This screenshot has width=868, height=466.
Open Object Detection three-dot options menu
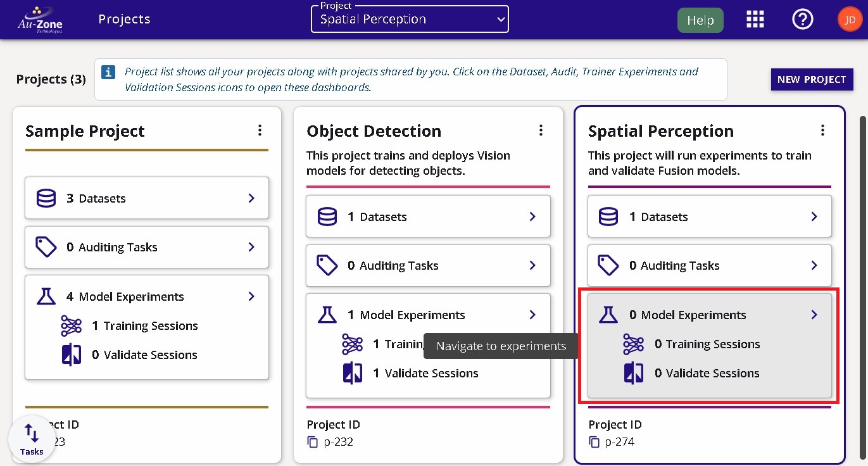(x=541, y=130)
